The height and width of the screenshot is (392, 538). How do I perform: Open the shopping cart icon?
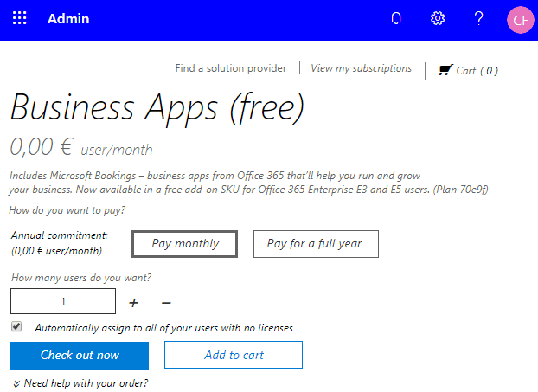[445, 70]
